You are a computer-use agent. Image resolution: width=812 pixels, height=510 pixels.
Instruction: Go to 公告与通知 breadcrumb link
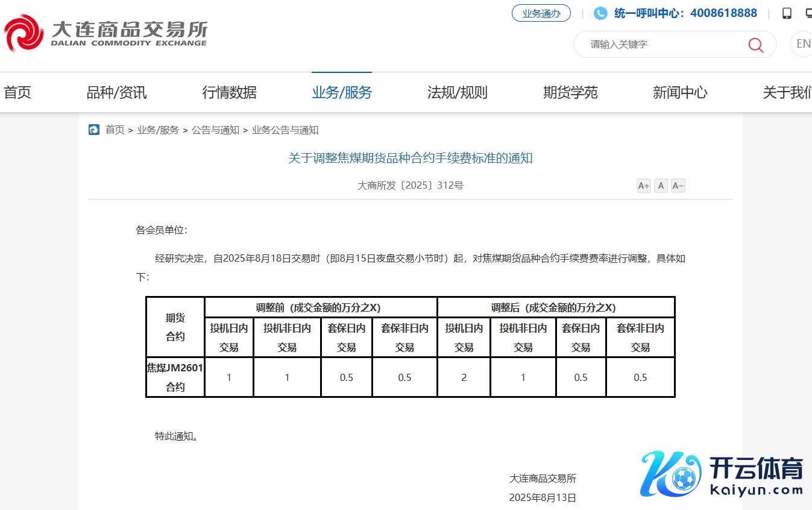pos(215,130)
